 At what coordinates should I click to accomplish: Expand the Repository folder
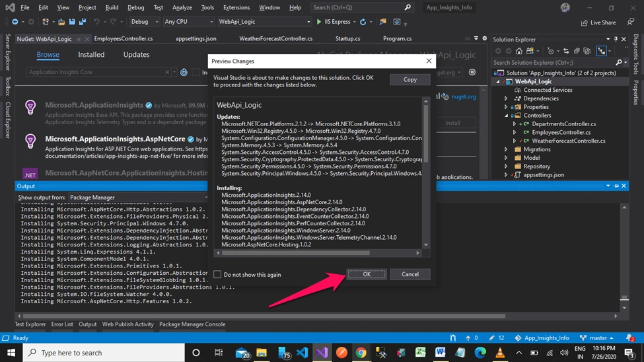click(x=506, y=166)
